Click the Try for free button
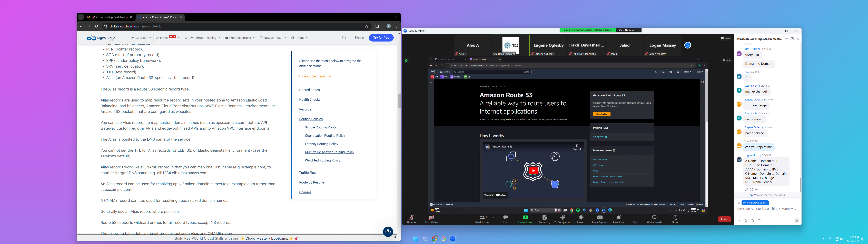The height and width of the screenshot is (244, 868). coord(381,38)
